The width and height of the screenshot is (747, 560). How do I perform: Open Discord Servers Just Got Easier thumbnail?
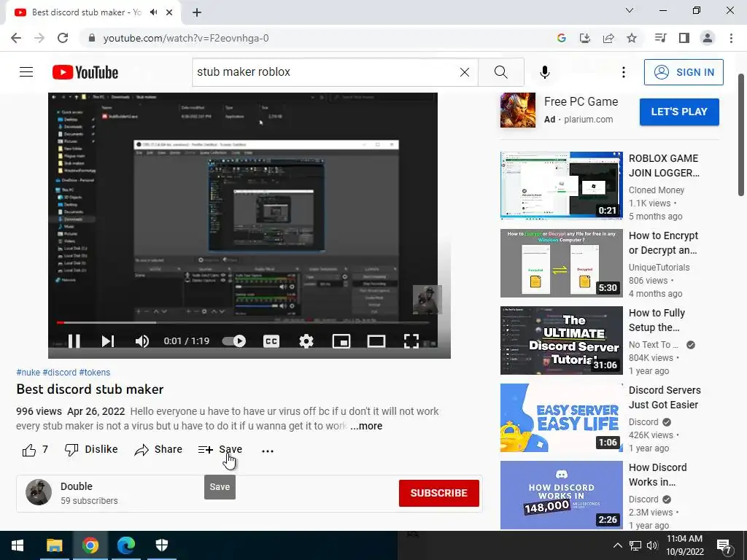pos(561,418)
